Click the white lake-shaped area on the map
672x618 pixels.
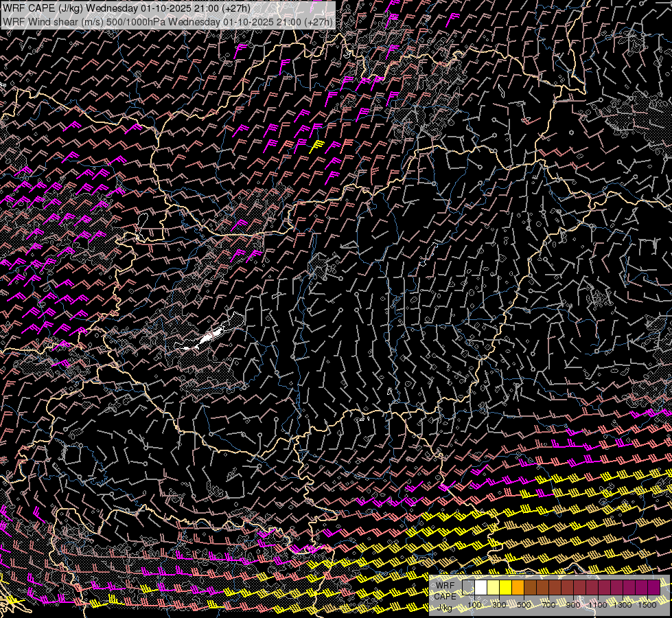coord(209,337)
